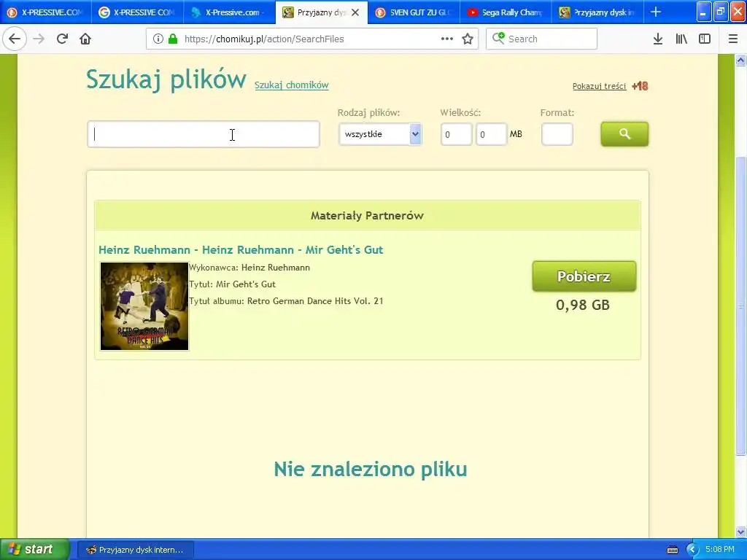
Task: Click the Pobierz download button
Action: [584, 276]
